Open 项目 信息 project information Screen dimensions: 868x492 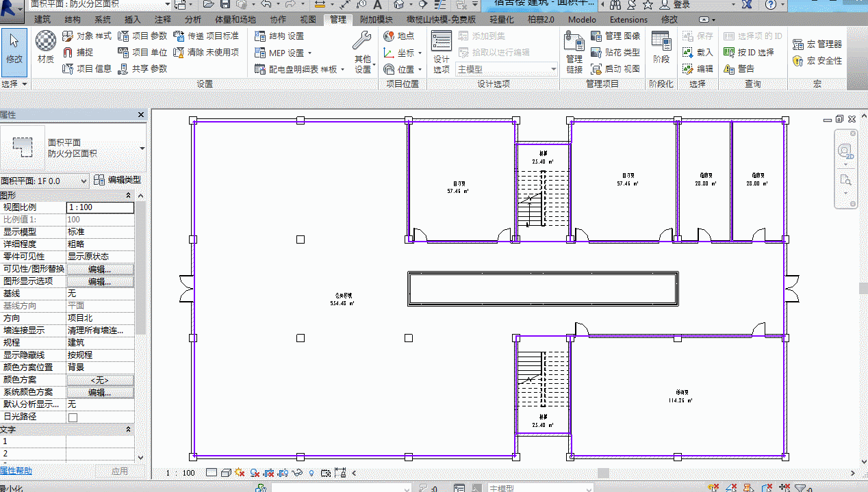[x=87, y=68]
